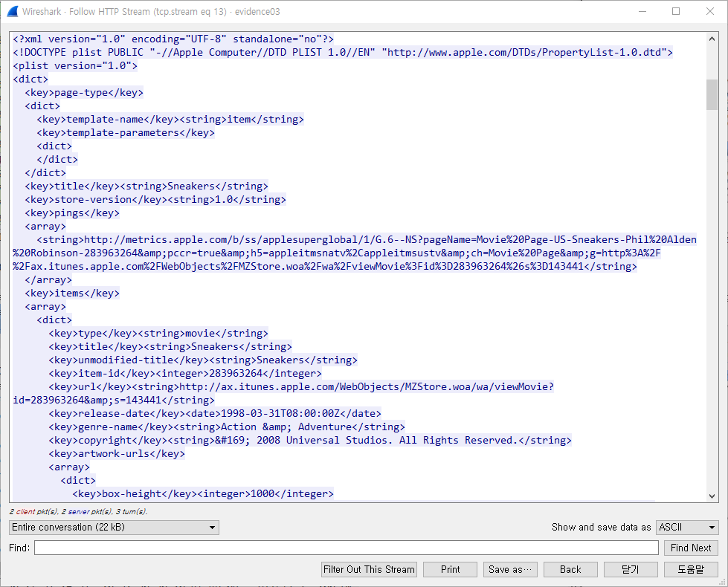728x587 pixels.
Task: Click the unmodified-title Sneakers line
Action: (203, 360)
